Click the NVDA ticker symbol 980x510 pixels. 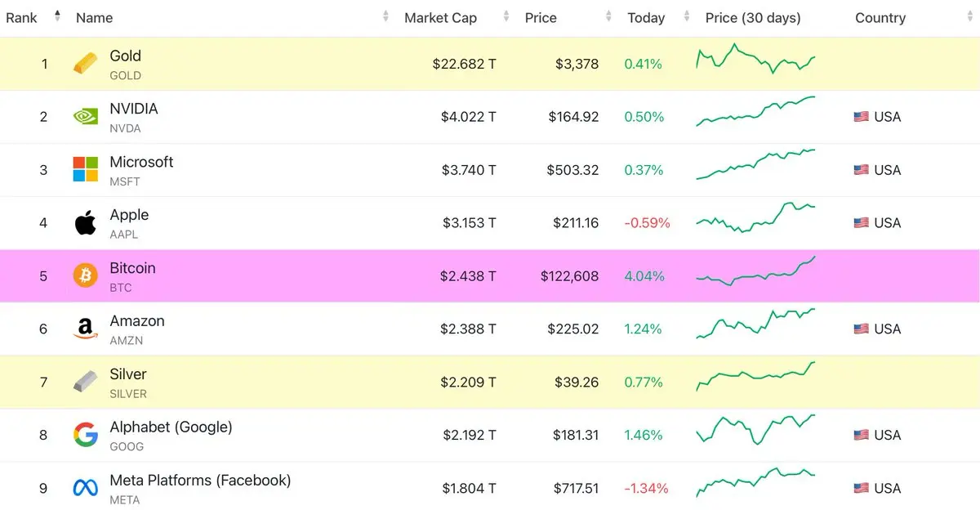click(125, 128)
